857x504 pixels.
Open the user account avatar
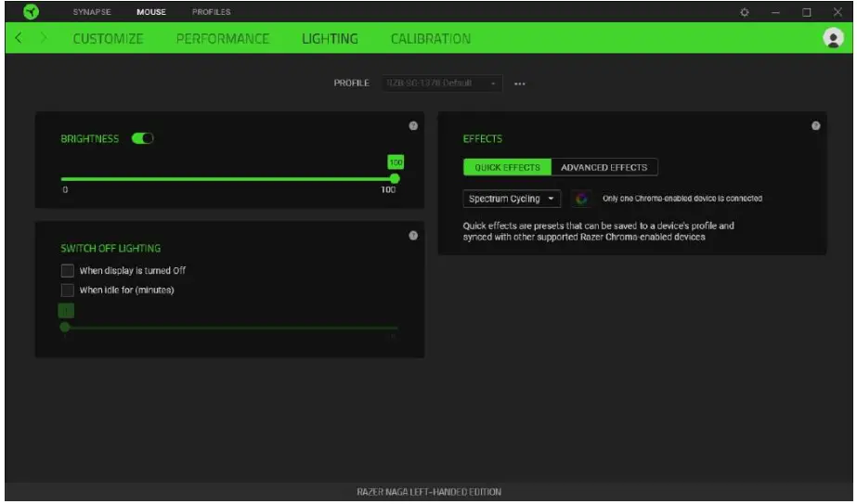(833, 38)
